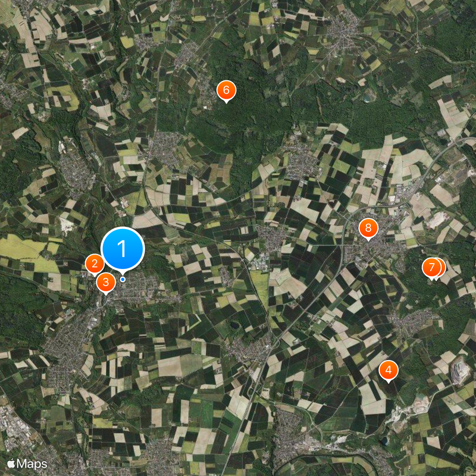The image size is (476, 476).
Task: Select orange pin 8 over the town
Action: point(368,228)
